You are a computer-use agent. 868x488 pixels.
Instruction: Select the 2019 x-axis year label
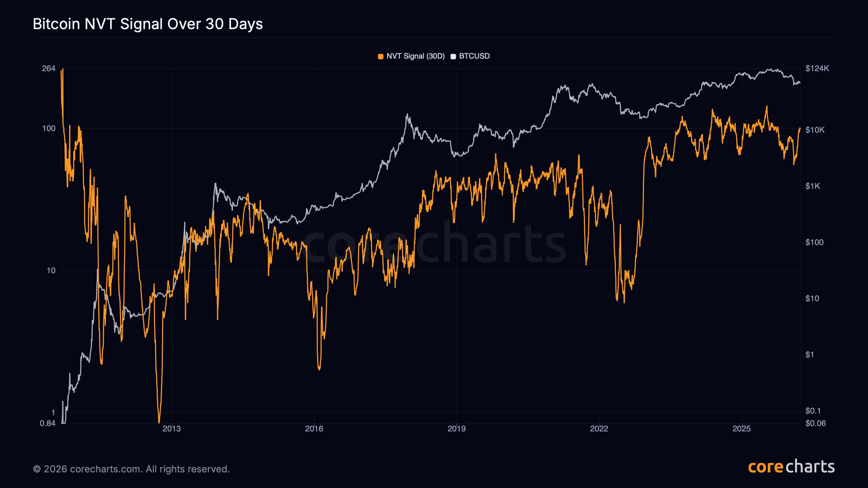tap(456, 429)
